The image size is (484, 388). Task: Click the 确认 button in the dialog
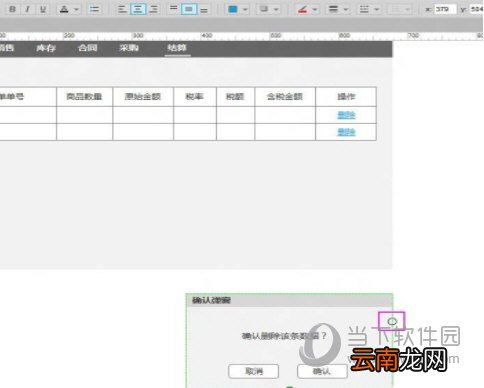[322, 371]
